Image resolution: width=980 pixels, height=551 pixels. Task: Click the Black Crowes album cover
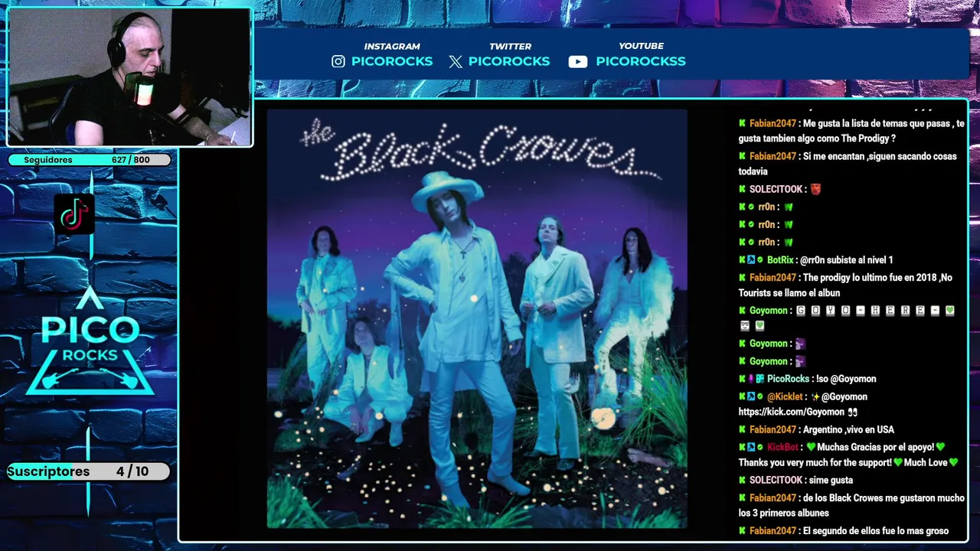pyautogui.click(x=477, y=318)
